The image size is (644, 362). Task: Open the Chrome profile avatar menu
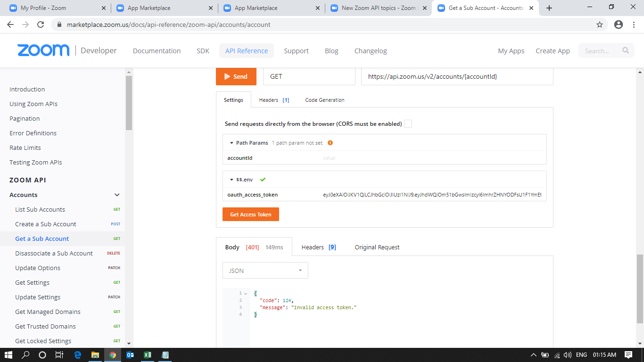619,25
